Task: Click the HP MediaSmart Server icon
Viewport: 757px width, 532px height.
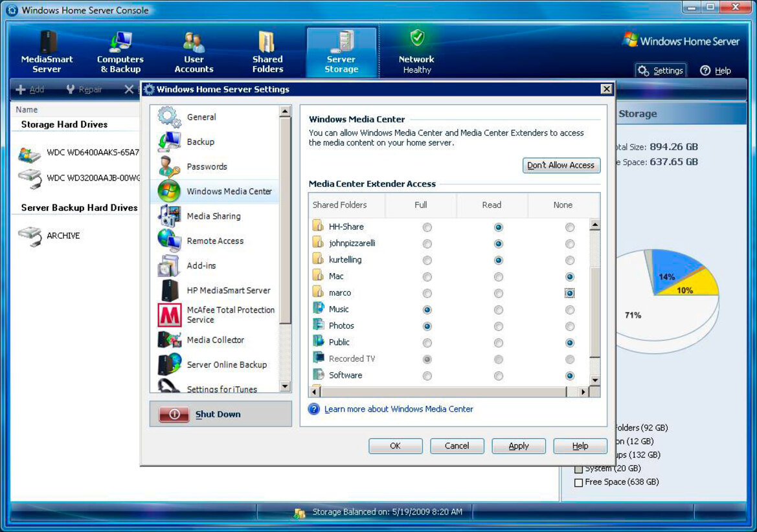Action: (x=170, y=290)
